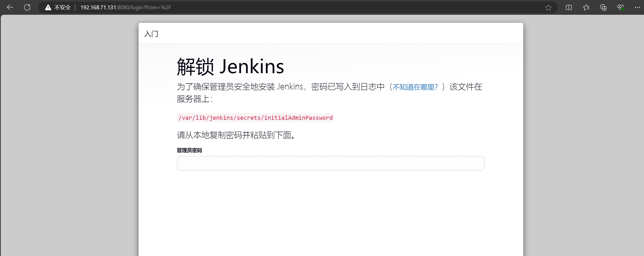Open the favorites list icon
The height and width of the screenshot is (256, 644).
point(586,7)
